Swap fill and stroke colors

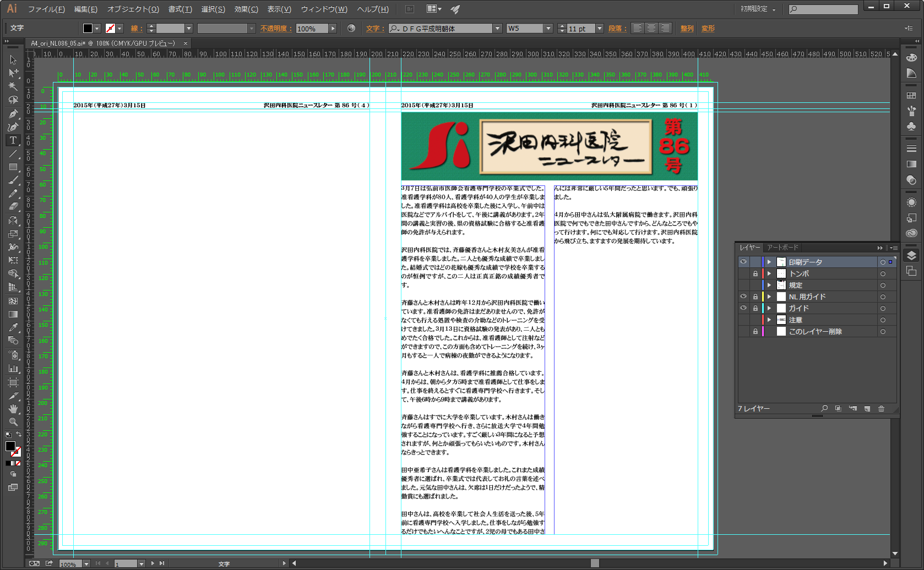pos(19,435)
